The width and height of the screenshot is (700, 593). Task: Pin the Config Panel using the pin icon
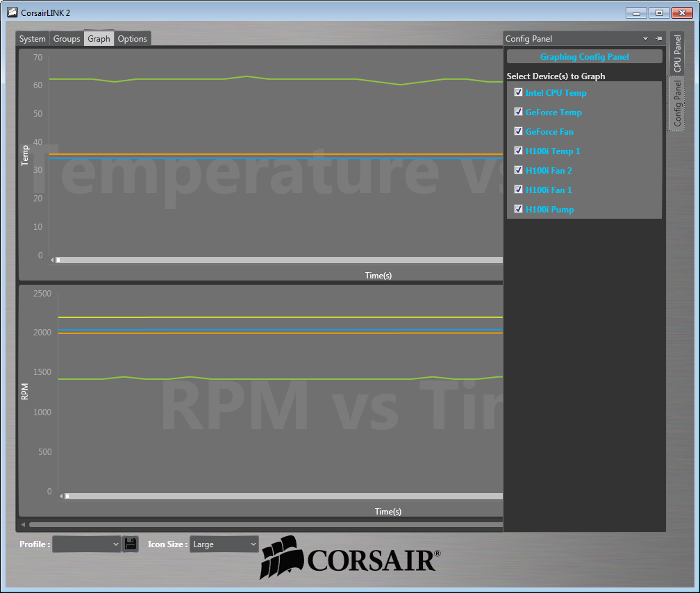tap(658, 38)
